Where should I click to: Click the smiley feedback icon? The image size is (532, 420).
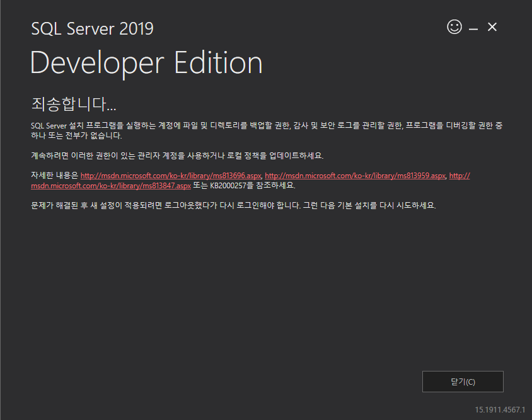[x=454, y=27]
